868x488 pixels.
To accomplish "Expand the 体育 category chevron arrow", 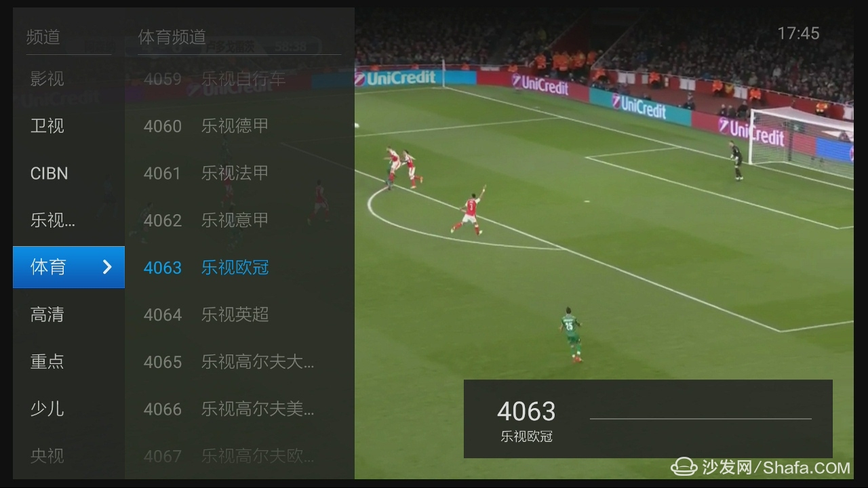I will coord(107,267).
